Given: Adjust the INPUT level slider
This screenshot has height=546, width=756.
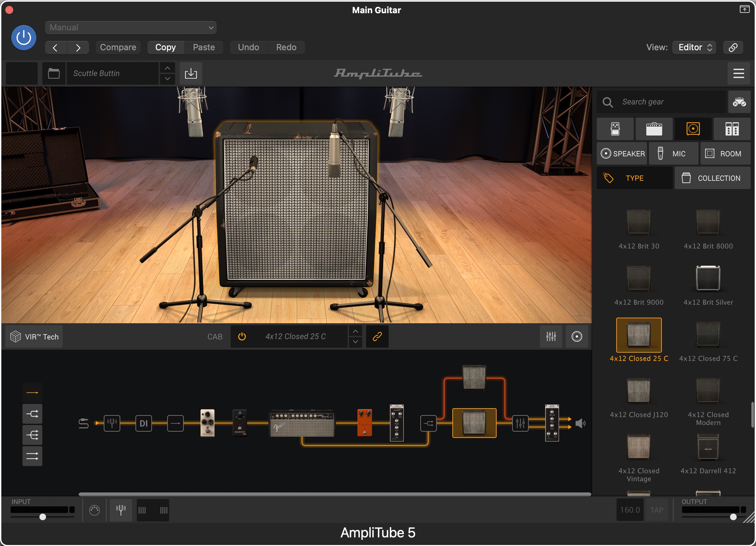Looking at the screenshot, I should 43,517.
